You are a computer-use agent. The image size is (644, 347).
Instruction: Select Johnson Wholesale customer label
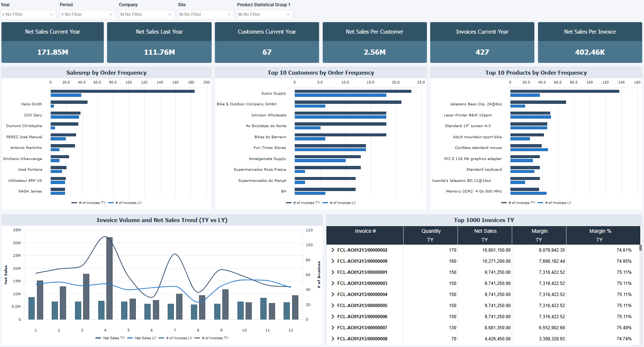point(268,115)
